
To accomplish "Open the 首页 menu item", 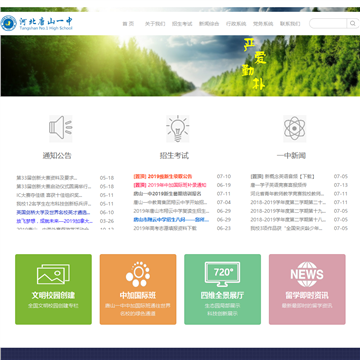I will coord(128,24).
